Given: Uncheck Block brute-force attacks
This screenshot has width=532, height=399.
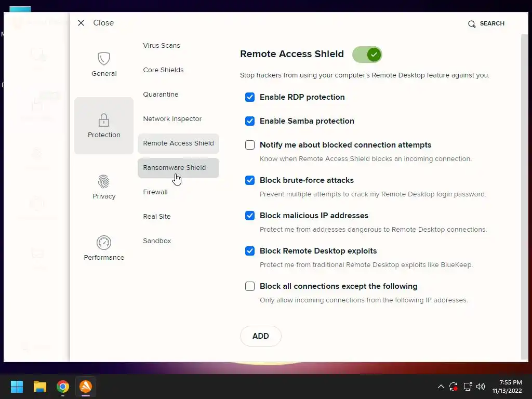Looking at the screenshot, I should pos(250,180).
